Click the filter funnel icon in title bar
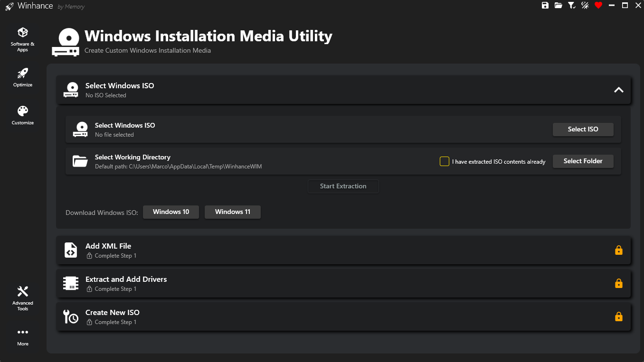Screen dimensions: 644x362 coord(572,6)
